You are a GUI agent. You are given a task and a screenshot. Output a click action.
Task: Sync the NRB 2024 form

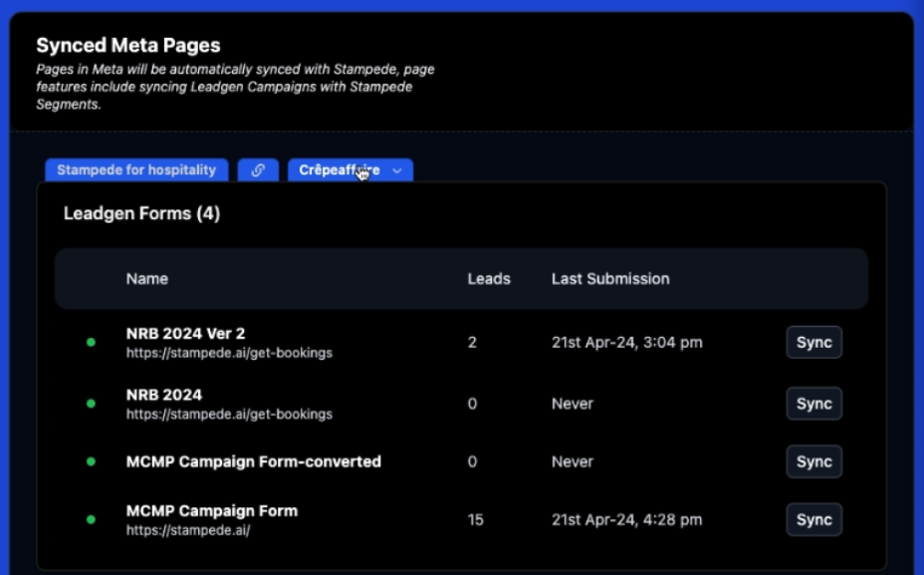813,404
